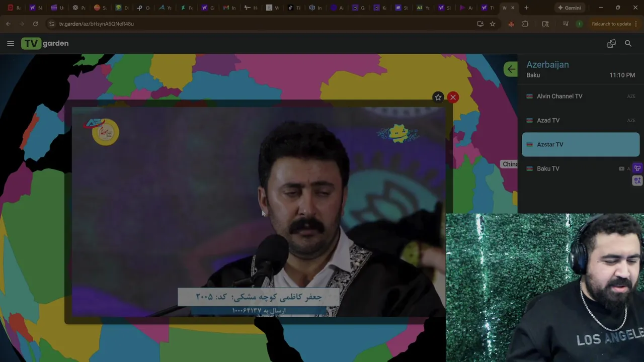Click the Baku city subtitle
This screenshot has width=644, height=362.
pos(533,75)
